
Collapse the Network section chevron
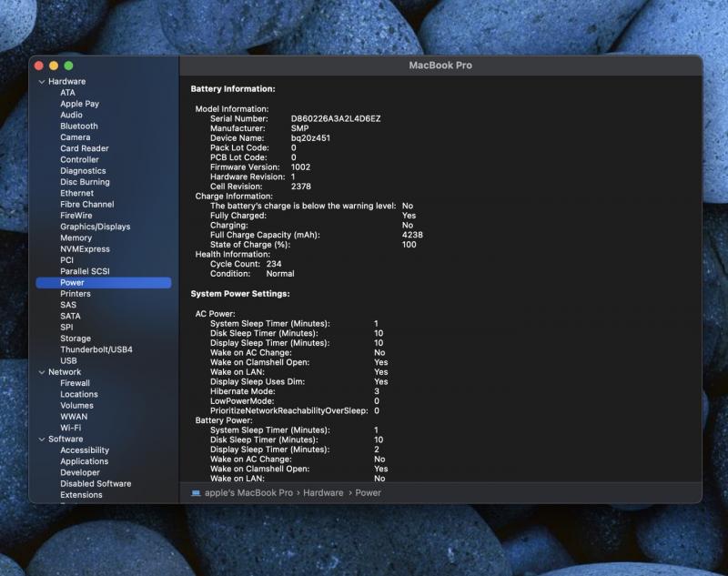[42, 372]
